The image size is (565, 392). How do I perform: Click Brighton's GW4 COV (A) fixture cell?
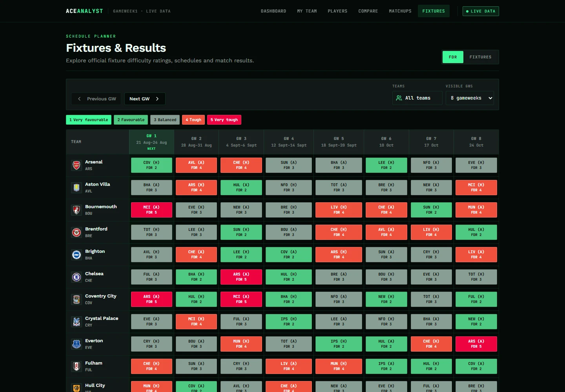pos(289,254)
